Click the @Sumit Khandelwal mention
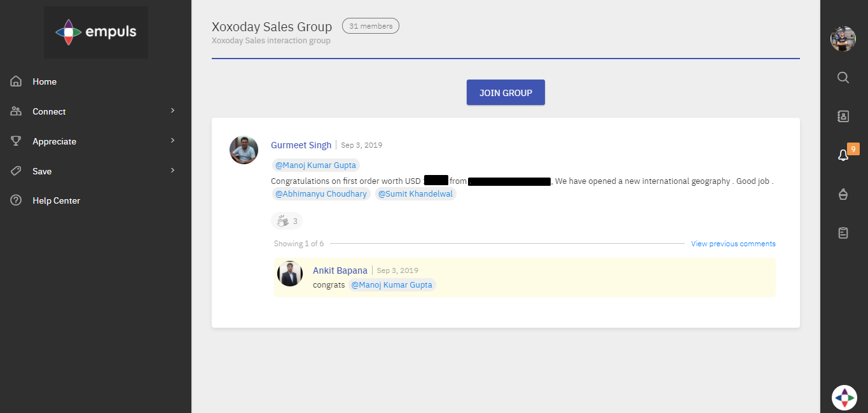This screenshot has height=413, width=868. [415, 194]
